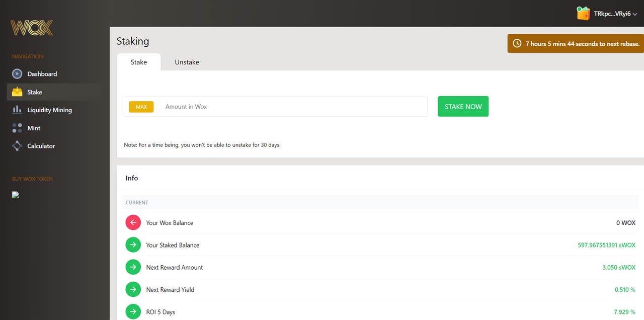Click the WOX logo
Viewport: 644px width, 320px height.
click(x=32, y=28)
